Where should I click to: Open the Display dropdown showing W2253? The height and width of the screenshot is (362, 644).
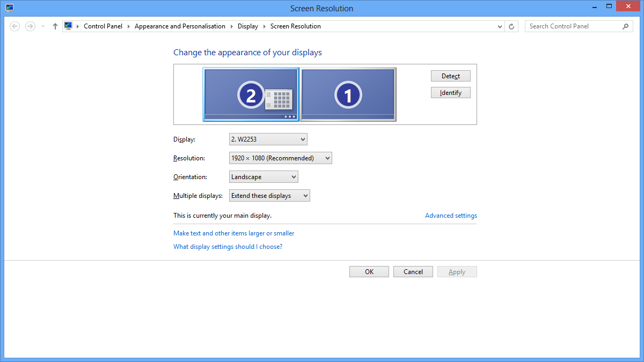point(268,139)
